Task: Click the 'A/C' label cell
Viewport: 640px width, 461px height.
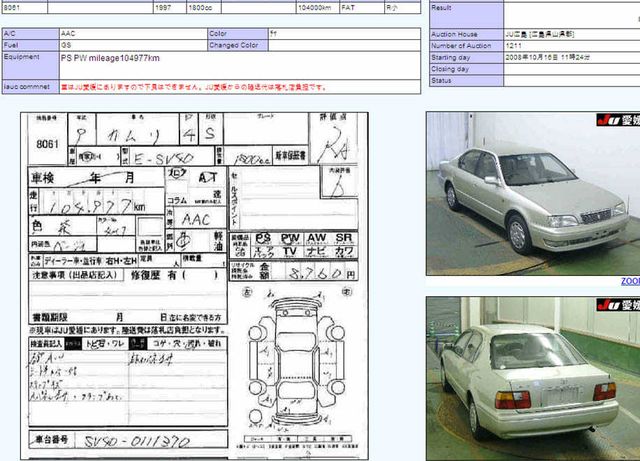Action: [31, 34]
